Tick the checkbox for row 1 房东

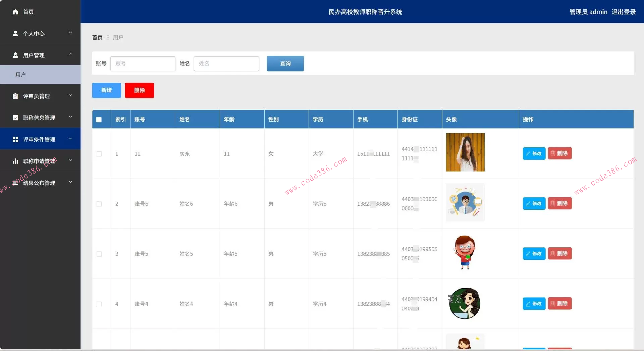pos(99,154)
